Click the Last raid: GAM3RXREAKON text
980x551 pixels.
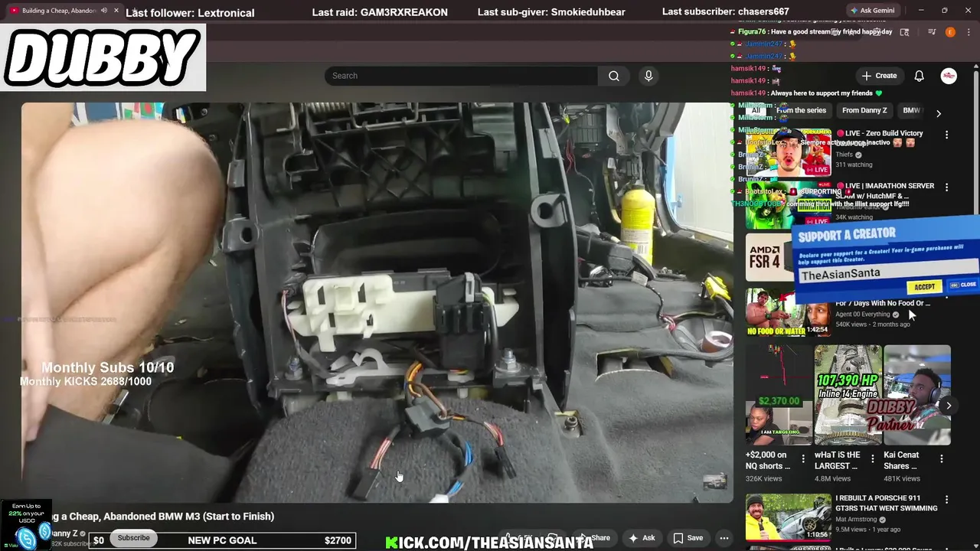click(380, 12)
